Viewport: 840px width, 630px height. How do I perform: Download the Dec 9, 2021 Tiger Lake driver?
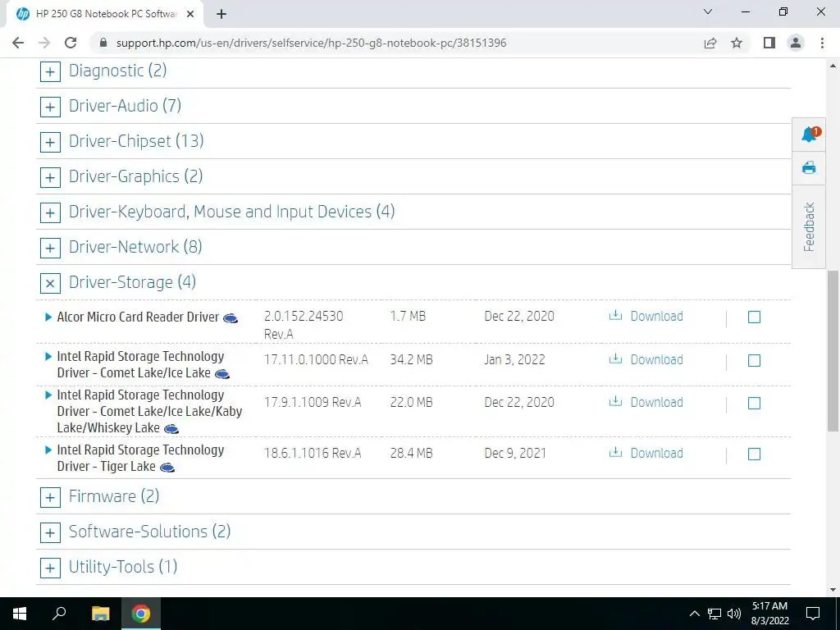click(x=657, y=453)
